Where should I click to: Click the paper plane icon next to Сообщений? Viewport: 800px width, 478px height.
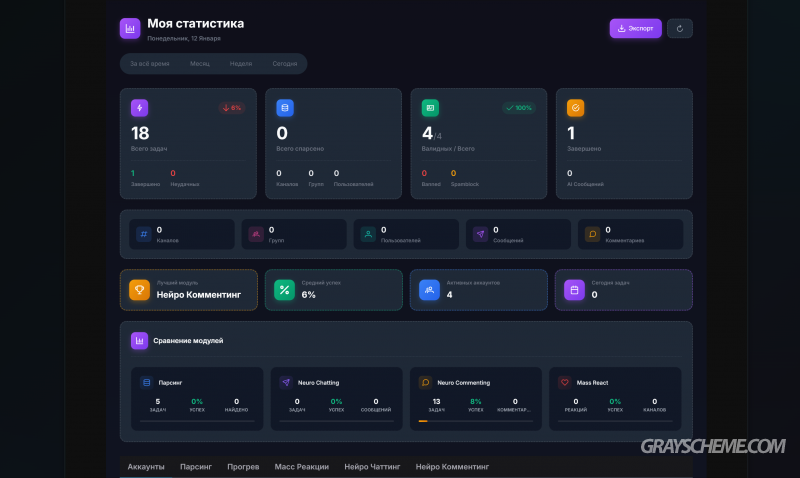[x=480, y=234]
